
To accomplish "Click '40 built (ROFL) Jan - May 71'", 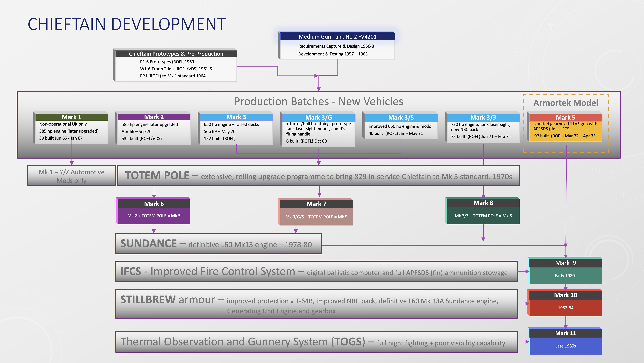I will [396, 133].
